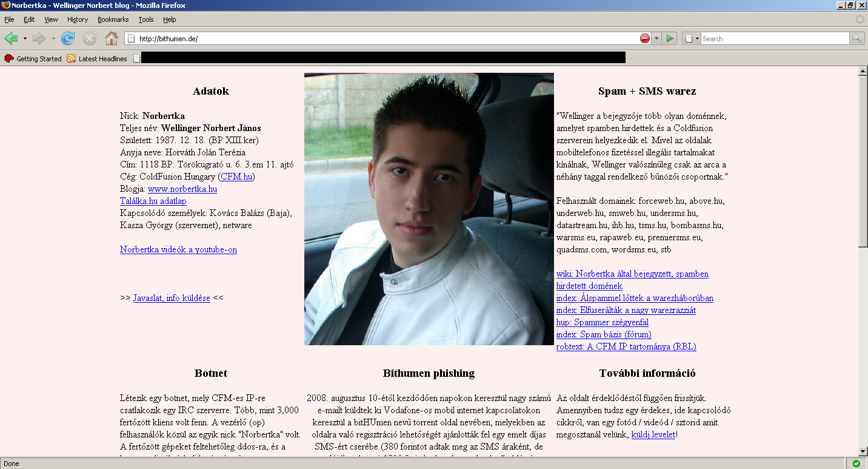Follow the CFM.hu link

click(236, 177)
